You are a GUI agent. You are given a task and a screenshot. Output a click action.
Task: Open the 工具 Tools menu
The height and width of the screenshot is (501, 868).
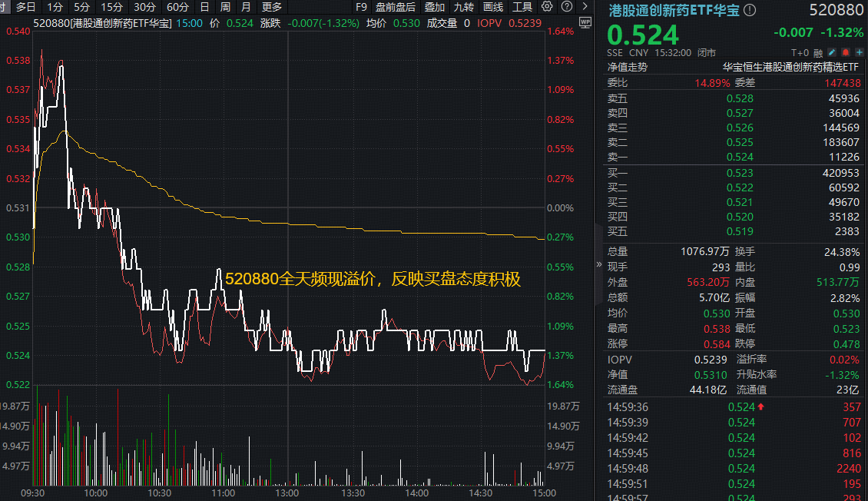click(522, 8)
